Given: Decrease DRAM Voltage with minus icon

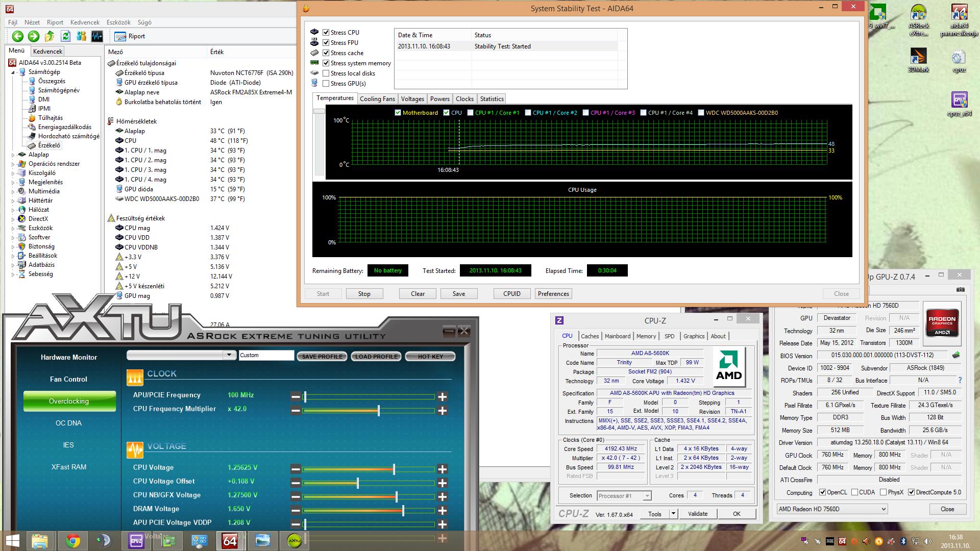Looking at the screenshot, I should (296, 510).
